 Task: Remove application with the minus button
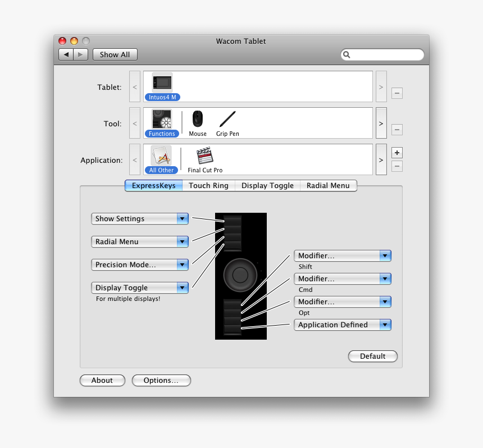point(397,166)
